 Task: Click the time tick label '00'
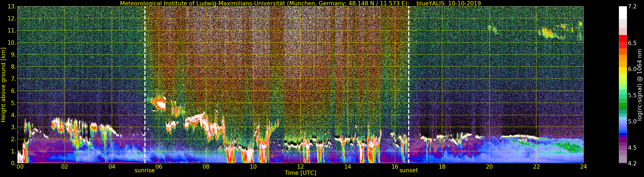(x=20, y=167)
